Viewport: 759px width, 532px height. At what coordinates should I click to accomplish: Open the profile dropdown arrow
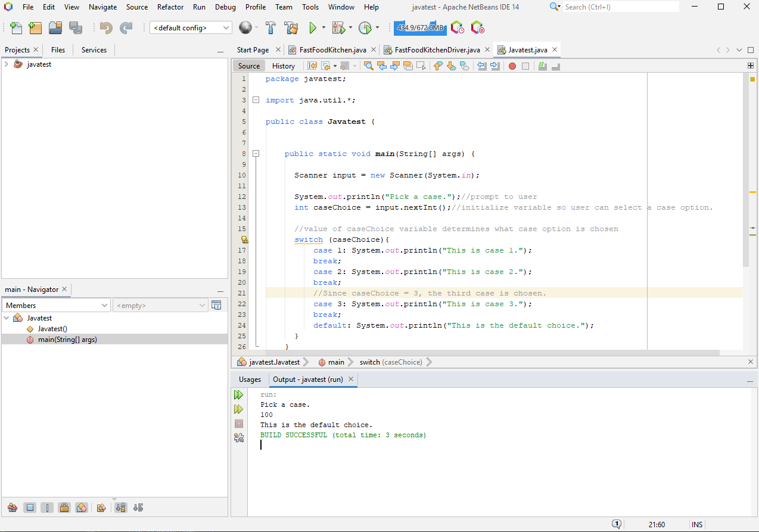(377, 27)
